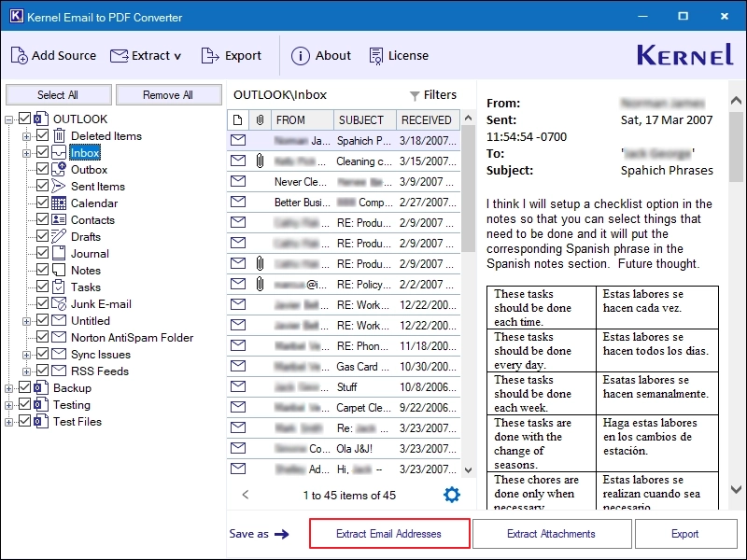Uncheck the Backup file checkbox
Screen dimensions: 747x560
click(25, 387)
